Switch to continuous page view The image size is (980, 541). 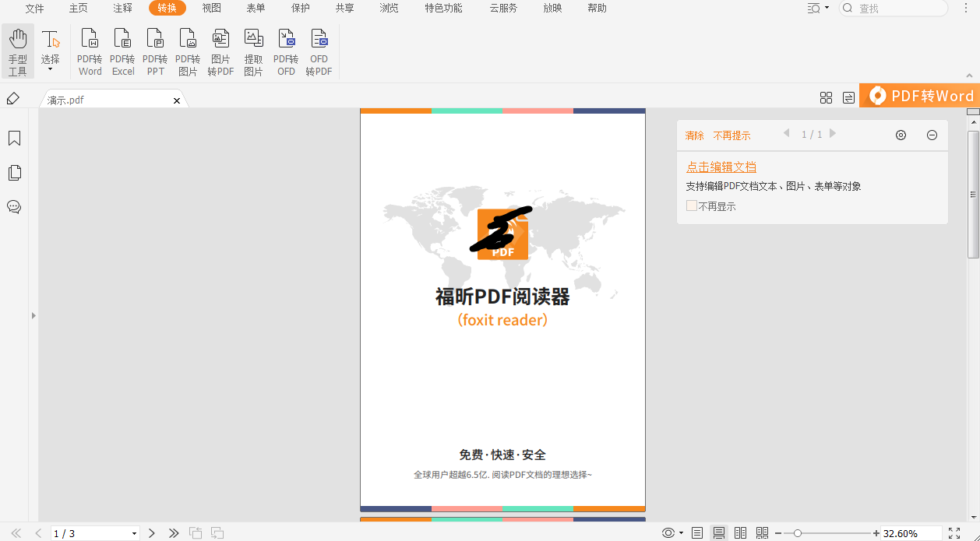pyautogui.click(x=719, y=533)
